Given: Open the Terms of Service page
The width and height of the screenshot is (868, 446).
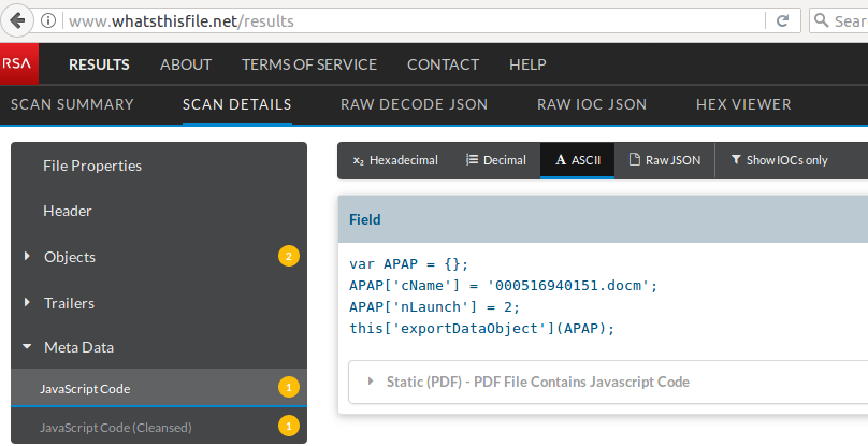Looking at the screenshot, I should click(309, 64).
